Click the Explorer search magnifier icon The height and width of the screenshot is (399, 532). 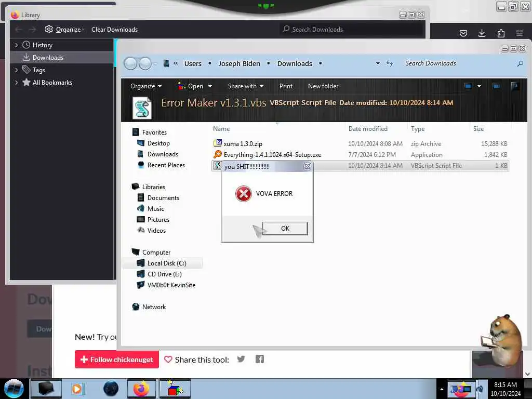pyautogui.click(x=520, y=63)
